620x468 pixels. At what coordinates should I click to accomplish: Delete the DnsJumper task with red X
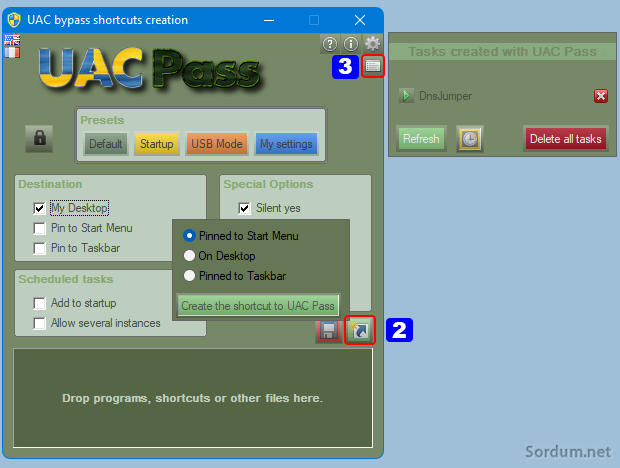[601, 96]
